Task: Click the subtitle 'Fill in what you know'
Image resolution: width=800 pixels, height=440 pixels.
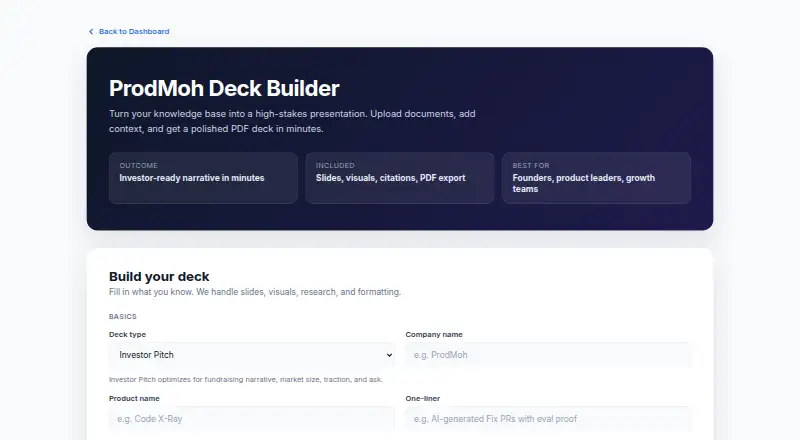Action: pos(255,292)
